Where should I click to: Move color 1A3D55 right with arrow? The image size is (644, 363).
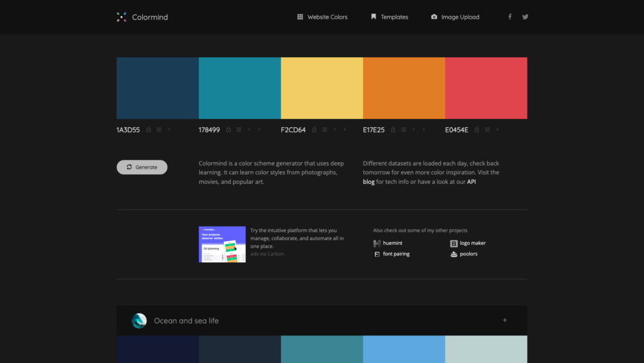169,130
